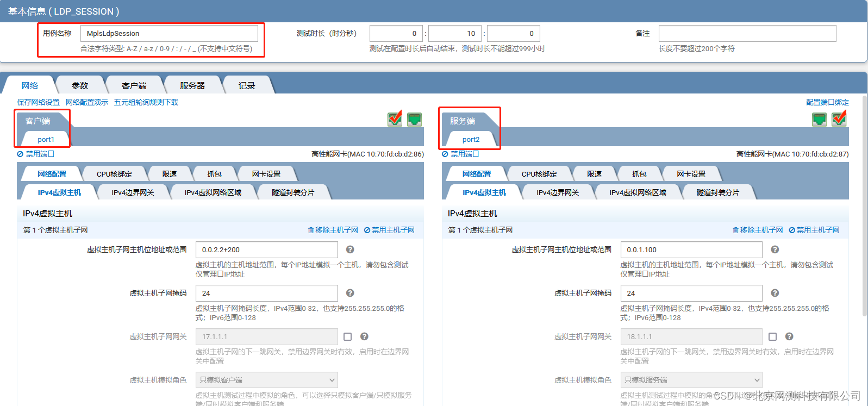
Task: Open server IPv4边界网关 tab
Action: 558,192
